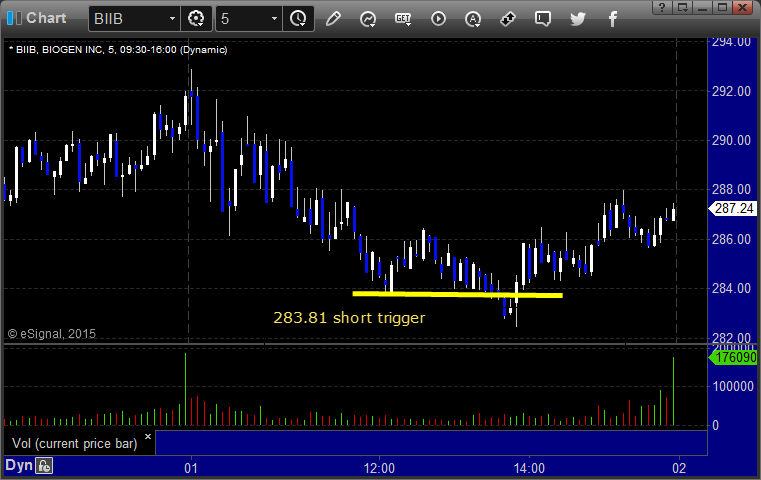The height and width of the screenshot is (480, 761).
Task: Click the circular play replay icon
Action: pos(438,19)
